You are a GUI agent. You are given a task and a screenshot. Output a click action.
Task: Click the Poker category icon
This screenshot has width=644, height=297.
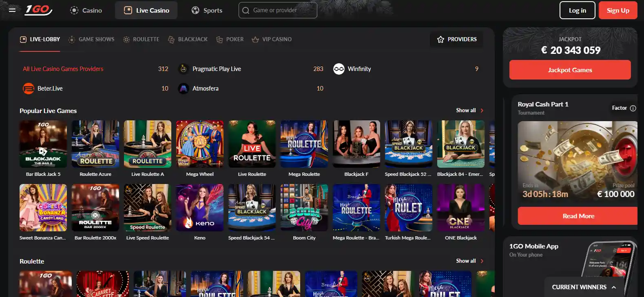coord(219,40)
